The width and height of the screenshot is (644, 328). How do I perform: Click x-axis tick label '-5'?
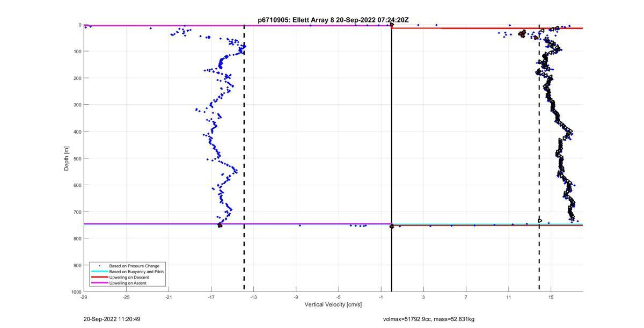(x=338, y=297)
